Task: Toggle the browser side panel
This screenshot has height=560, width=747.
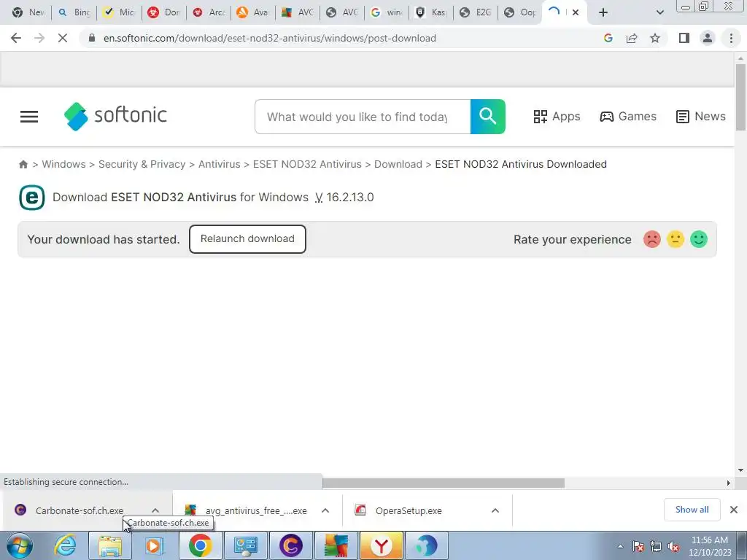Action: click(684, 38)
